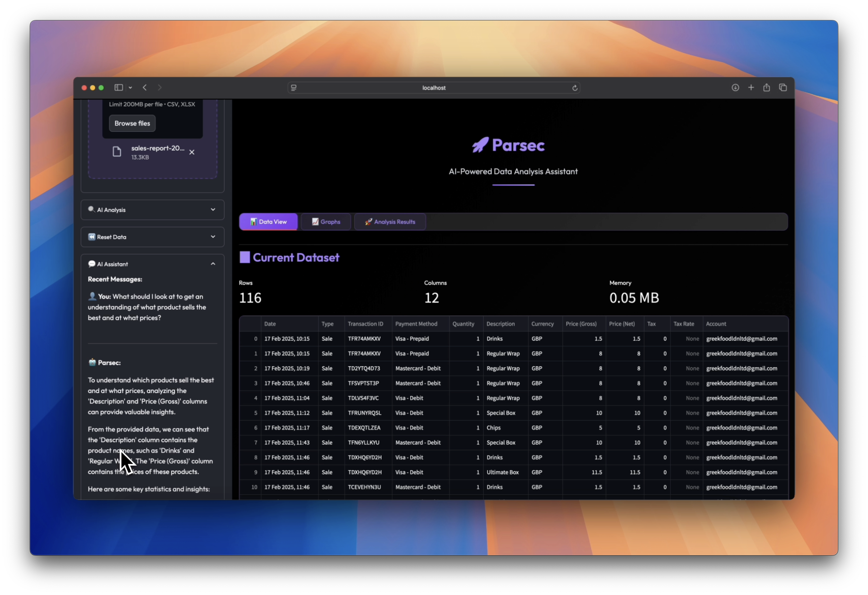Open the sidebar options dropdown arrow

pos(130,87)
